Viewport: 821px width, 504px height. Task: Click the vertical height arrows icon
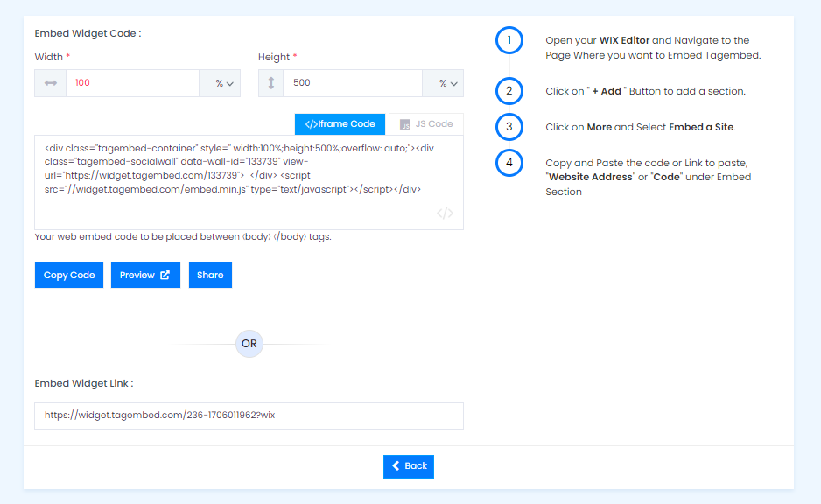[x=271, y=83]
